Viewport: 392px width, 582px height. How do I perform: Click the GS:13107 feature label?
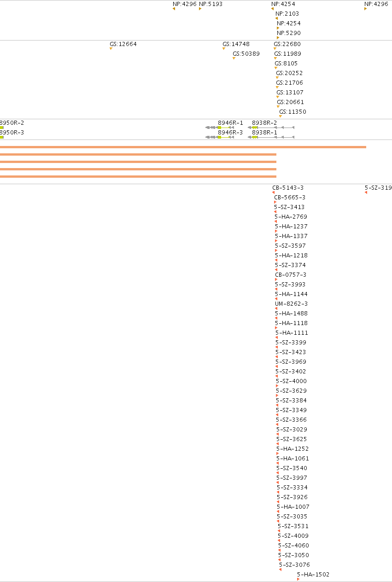point(290,93)
